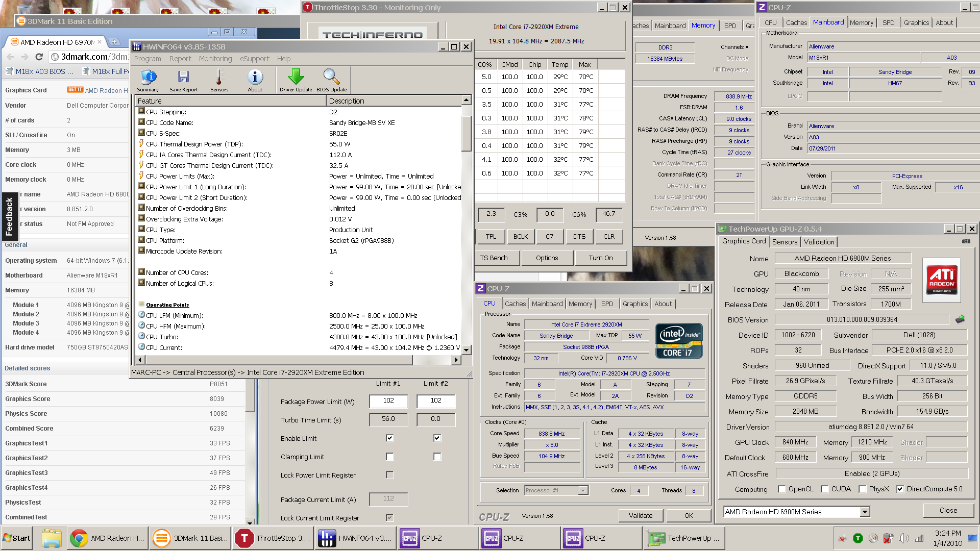
Task: Enable the PhysX checkbox
Action: 862,489
